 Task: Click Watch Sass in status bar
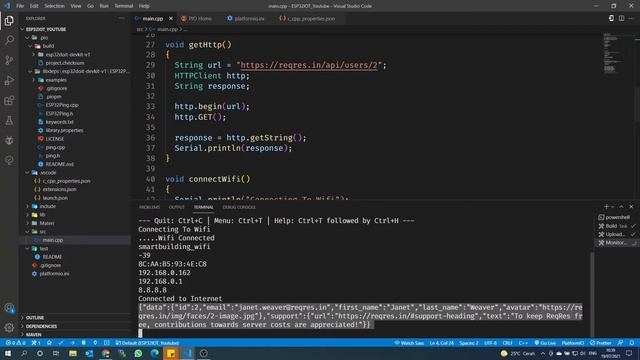pos(409,343)
